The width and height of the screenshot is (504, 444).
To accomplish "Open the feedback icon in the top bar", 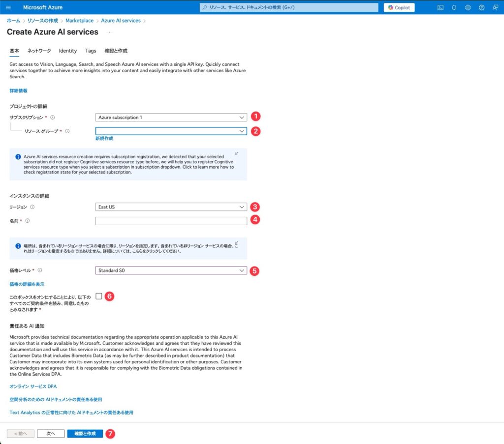I will tap(495, 7).
